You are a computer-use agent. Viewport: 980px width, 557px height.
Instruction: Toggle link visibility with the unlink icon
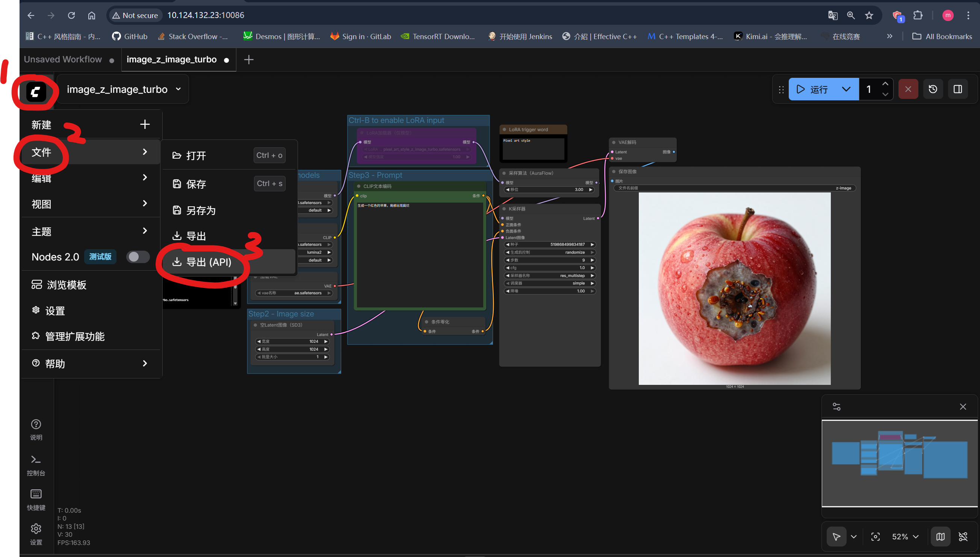pyautogui.click(x=963, y=536)
